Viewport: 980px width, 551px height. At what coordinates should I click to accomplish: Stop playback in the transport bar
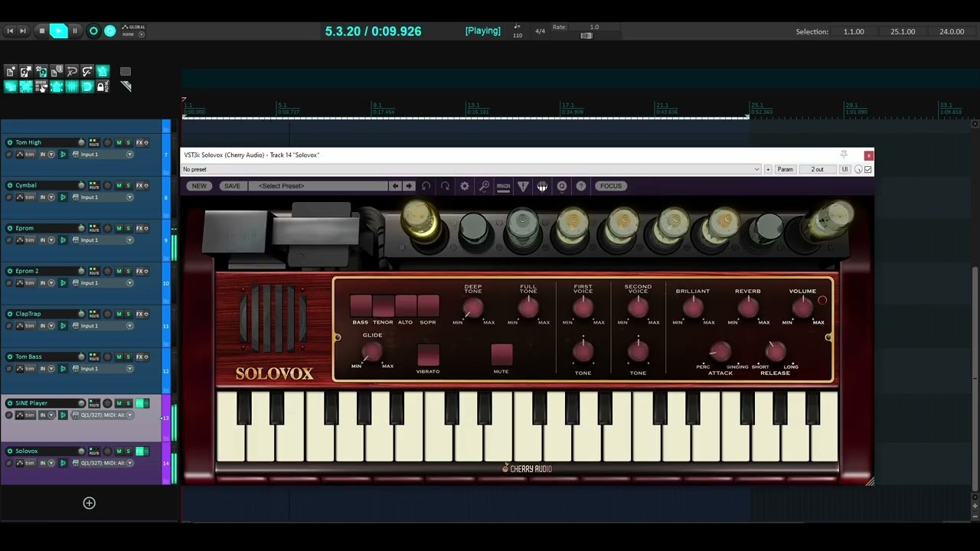click(x=42, y=31)
